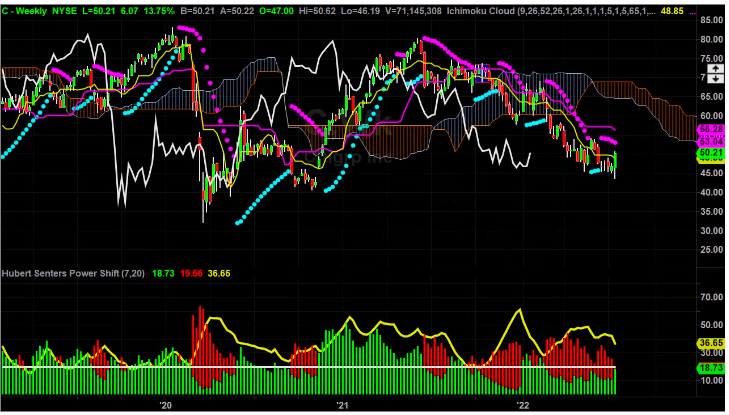The width and height of the screenshot is (729, 415).
Task: Click the green "18.73" tag on the lower axis
Action: point(711,368)
